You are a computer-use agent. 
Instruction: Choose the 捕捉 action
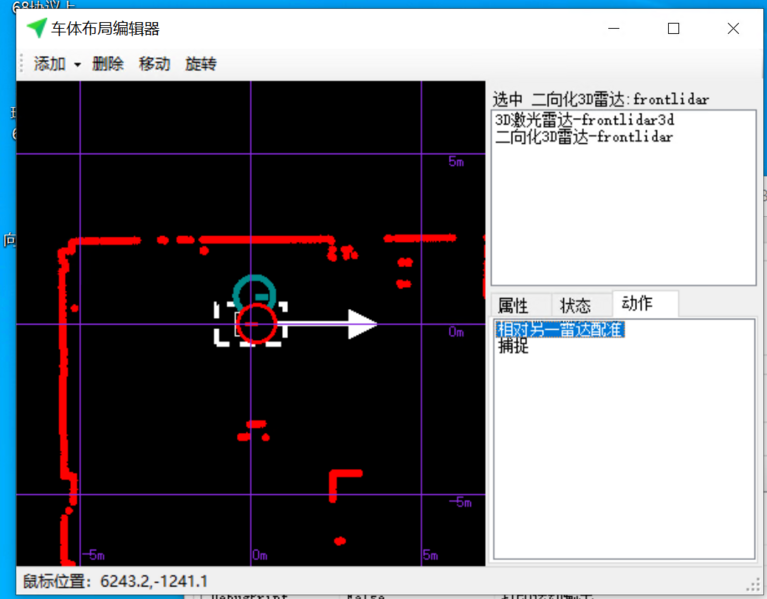click(513, 347)
